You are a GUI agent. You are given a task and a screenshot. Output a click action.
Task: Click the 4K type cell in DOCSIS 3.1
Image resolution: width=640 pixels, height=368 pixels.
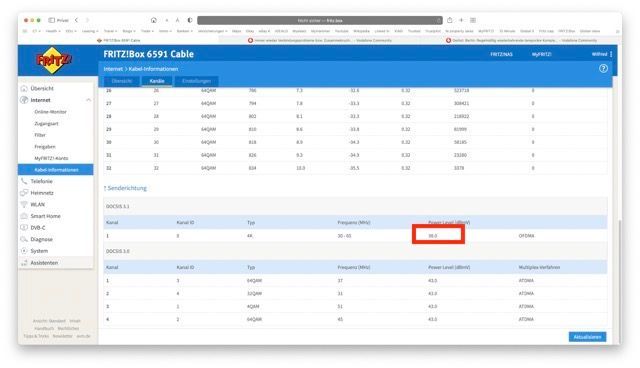249,236
